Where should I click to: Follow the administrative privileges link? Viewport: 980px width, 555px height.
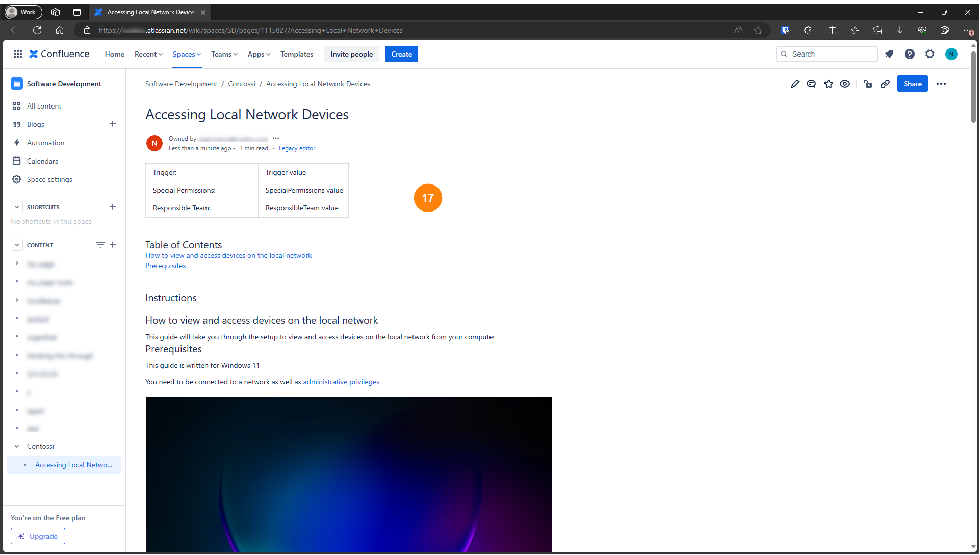click(x=341, y=382)
